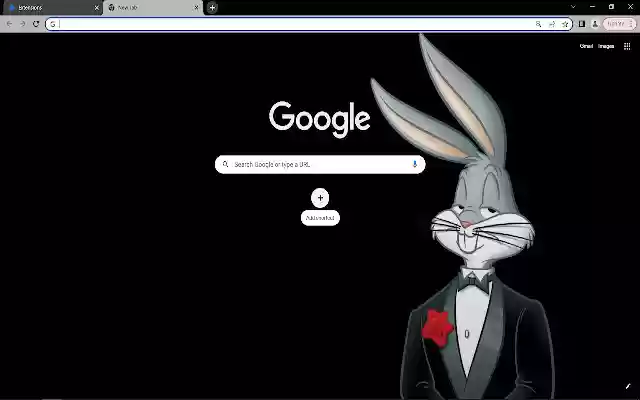Viewport: 640px width, 400px height.
Task: Bookmark this tab with the star icon
Action: pyautogui.click(x=565, y=24)
